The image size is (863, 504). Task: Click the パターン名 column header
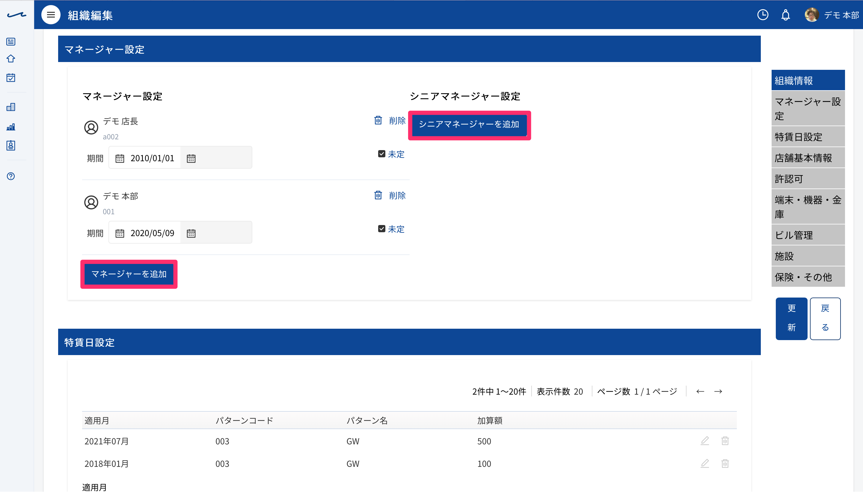click(x=367, y=421)
